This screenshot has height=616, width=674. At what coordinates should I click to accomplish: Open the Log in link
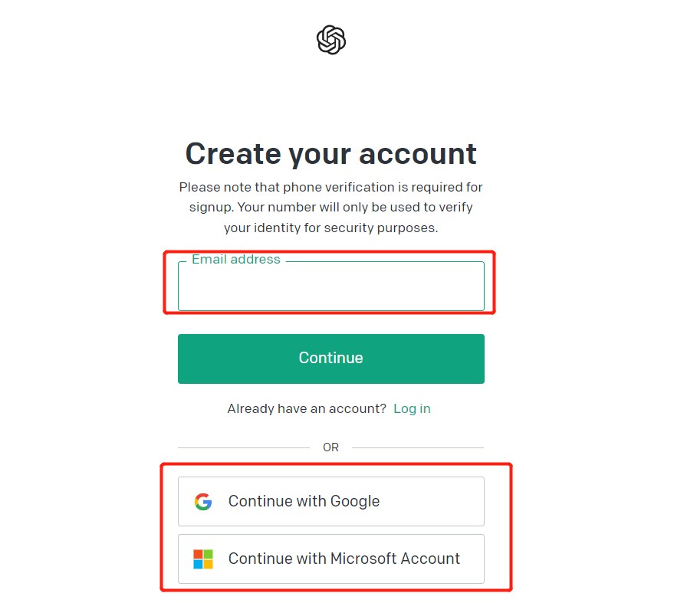[x=412, y=408]
